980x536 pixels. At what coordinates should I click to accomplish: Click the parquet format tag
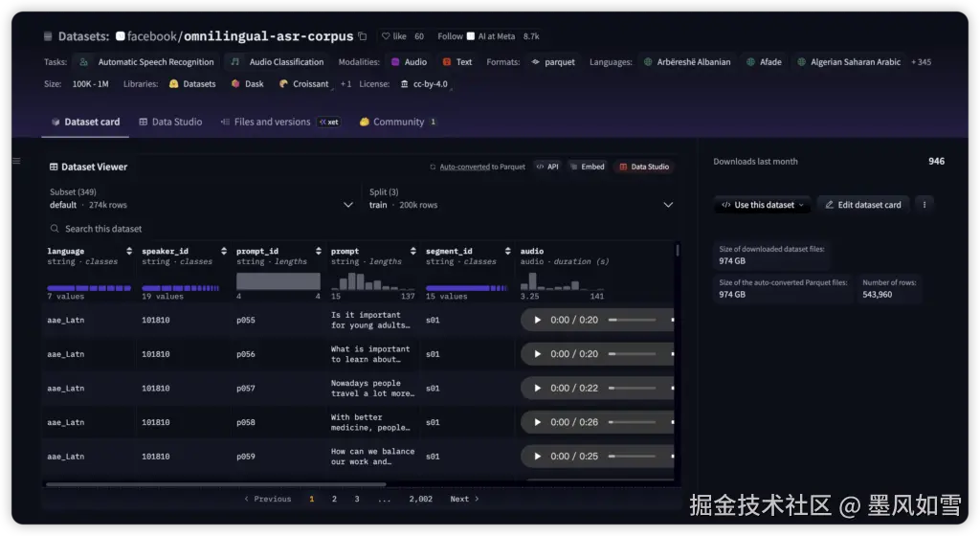[x=553, y=62]
